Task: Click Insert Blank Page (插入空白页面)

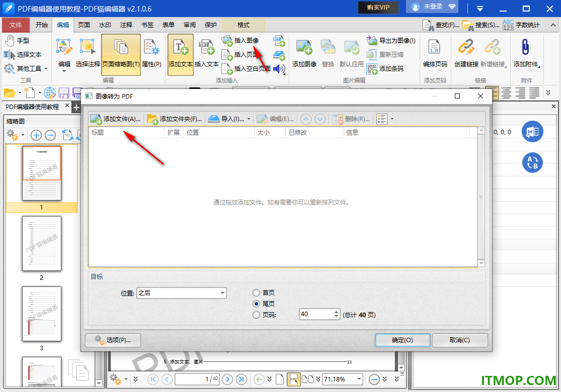Action: point(246,68)
